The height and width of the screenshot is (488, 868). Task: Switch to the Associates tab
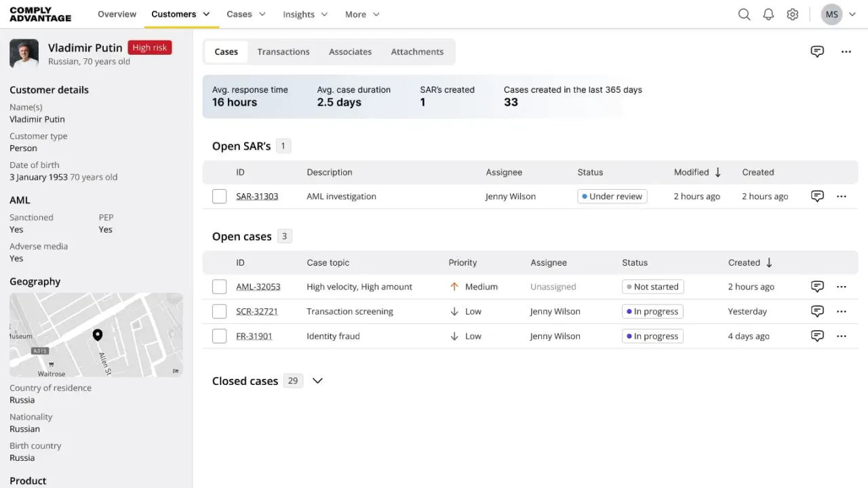click(350, 52)
